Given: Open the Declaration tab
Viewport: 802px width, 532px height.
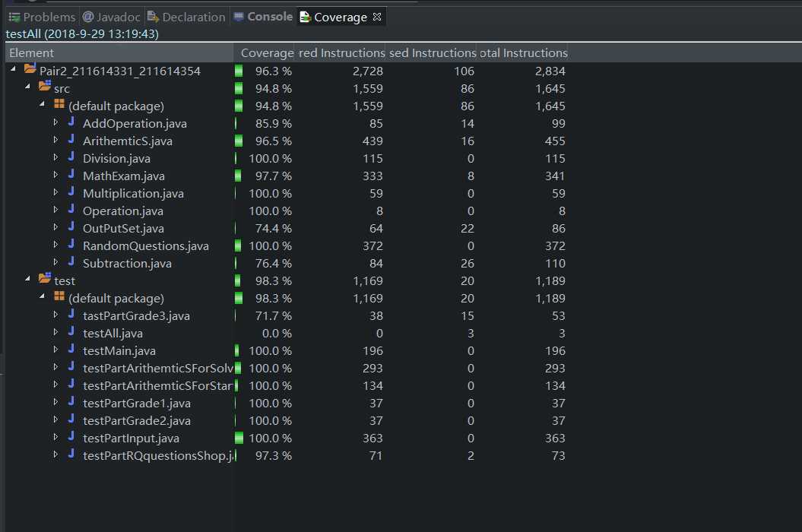Looking at the screenshot, I should click(x=186, y=17).
